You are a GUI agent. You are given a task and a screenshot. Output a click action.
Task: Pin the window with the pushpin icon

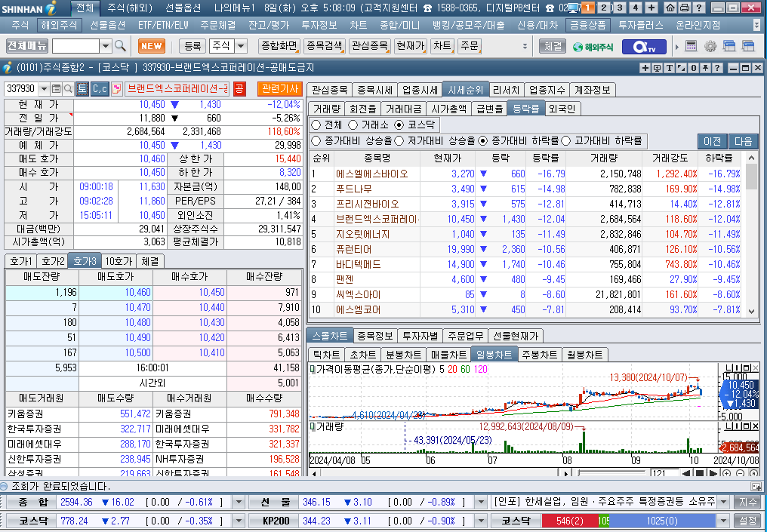705,68
